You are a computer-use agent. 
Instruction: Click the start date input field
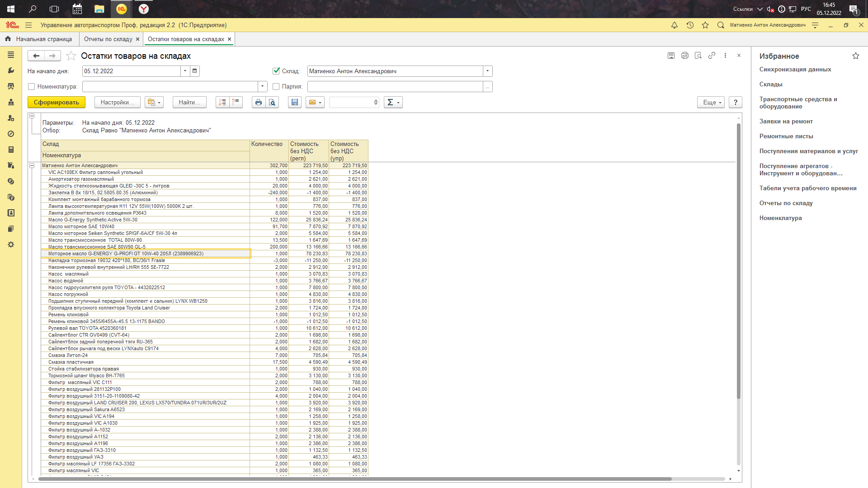pyautogui.click(x=132, y=71)
